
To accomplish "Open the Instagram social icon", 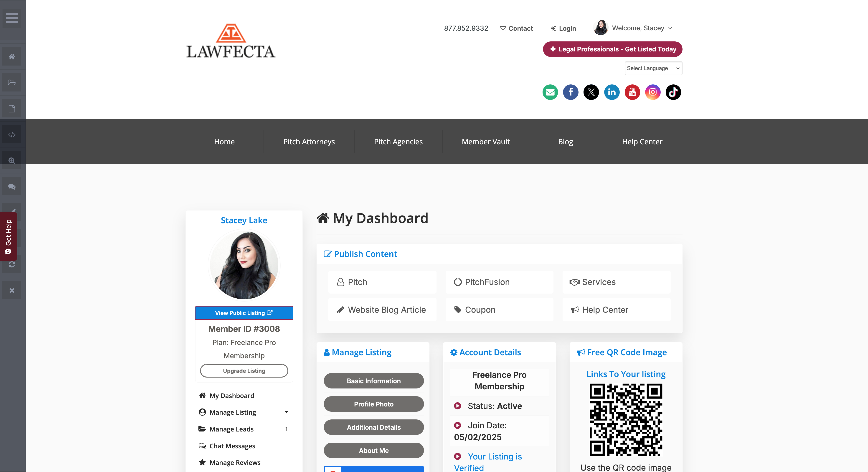I will click(653, 92).
